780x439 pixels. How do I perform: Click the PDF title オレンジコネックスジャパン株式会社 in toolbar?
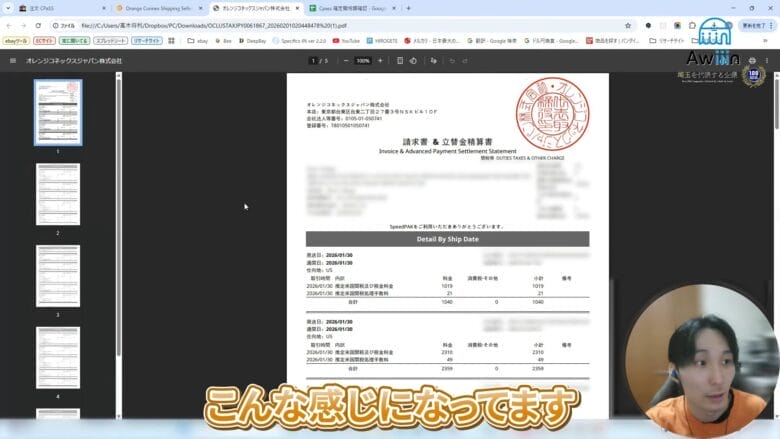[74, 61]
